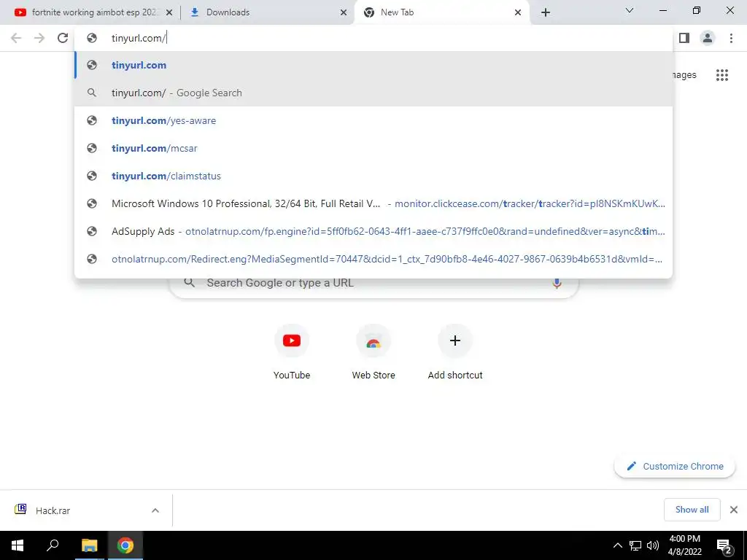747x560 pixels.
Task: Choose tinyurl.com/ Google Search suggestion
Action: pos(373,93)
